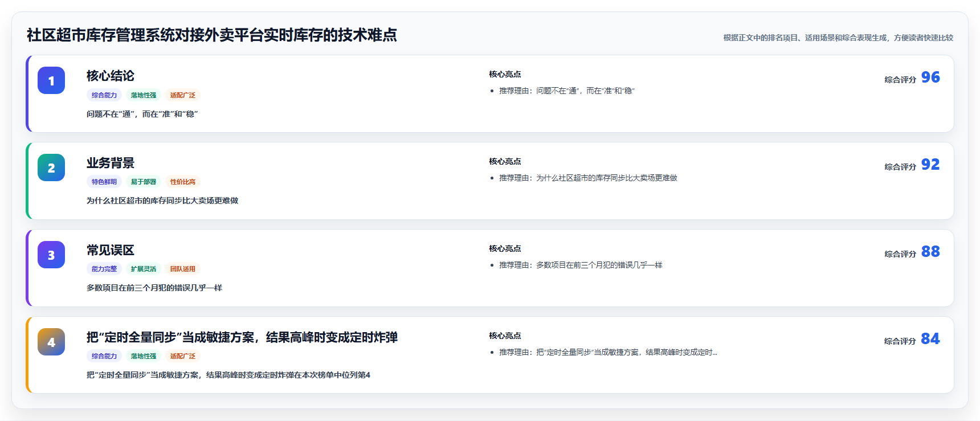
Task: Click bullet 推荐理由:问题不在"通"
Action: pos(567,91)
